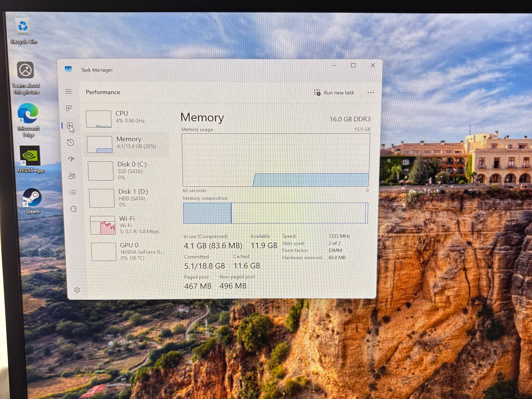Select Learn about this picture desktop icon

click(x=26, y=78)
